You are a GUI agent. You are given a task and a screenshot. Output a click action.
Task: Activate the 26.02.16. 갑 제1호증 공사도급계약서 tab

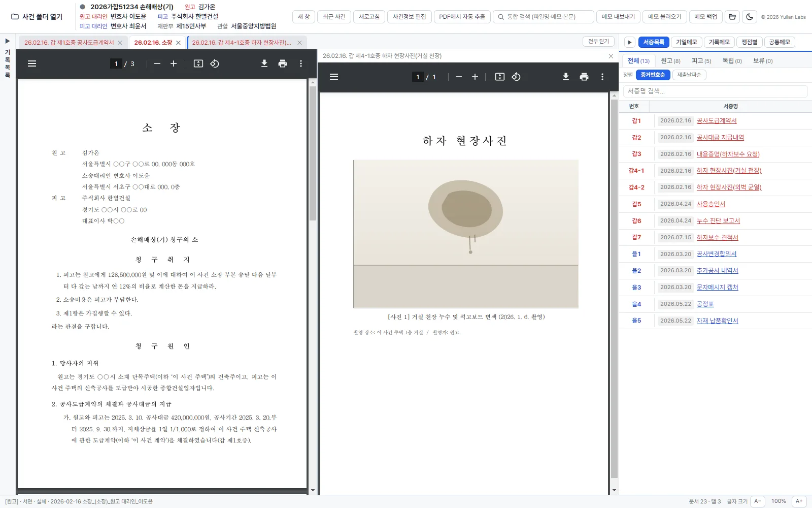[69, 43]
